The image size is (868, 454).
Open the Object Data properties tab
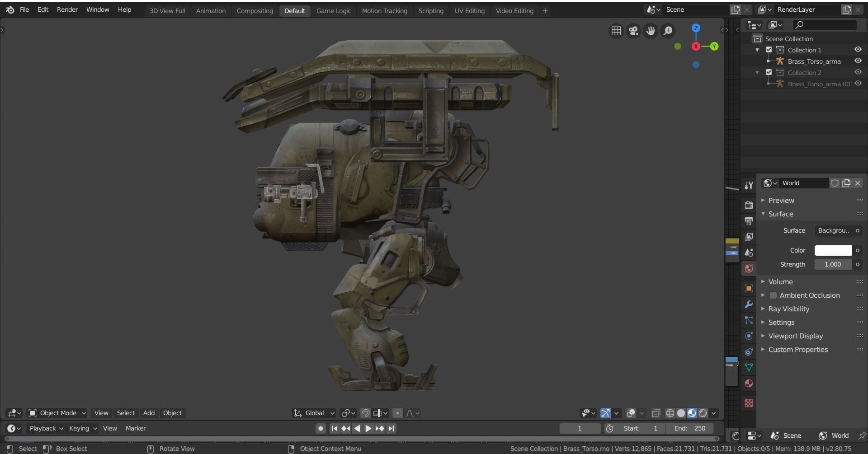[x=749, y=367]
